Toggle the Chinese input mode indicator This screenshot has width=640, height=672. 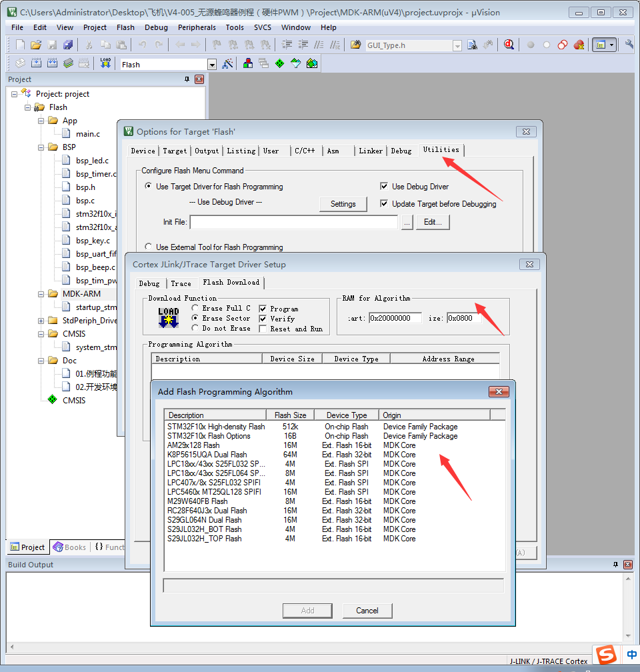click(x=631, y=655)
